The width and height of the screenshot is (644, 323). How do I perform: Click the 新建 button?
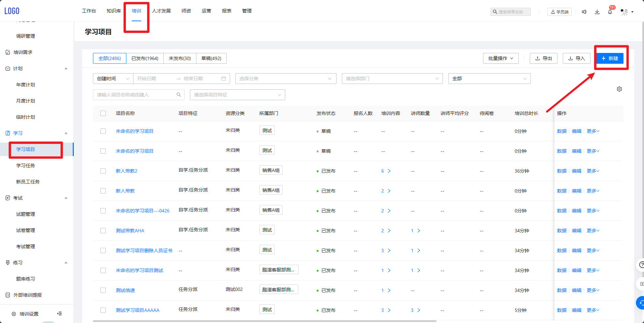610,58
